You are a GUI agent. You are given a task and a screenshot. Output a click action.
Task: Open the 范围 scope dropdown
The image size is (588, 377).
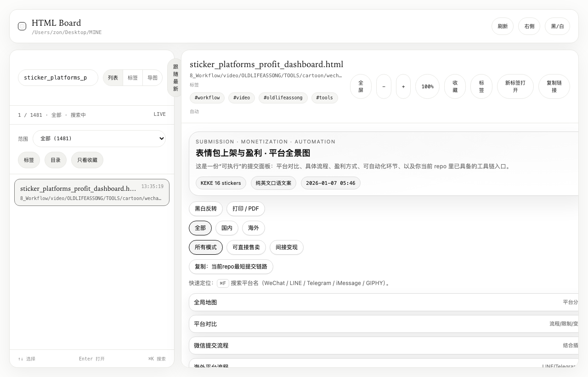coord(99,138)
